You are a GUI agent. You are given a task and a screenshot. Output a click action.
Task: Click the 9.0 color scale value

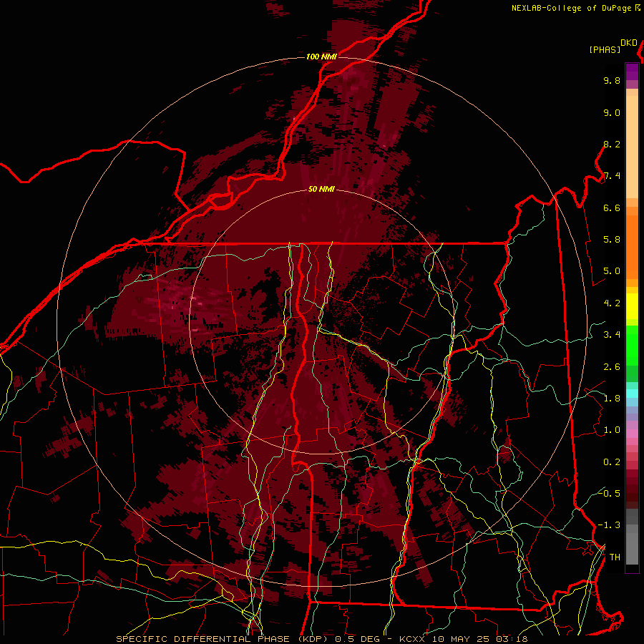pos(612,113)
